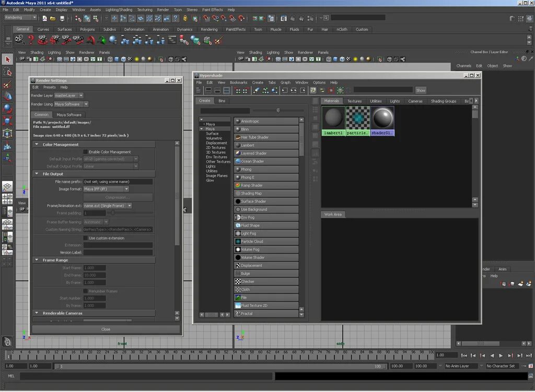Create a File texture node

[266, 298]
